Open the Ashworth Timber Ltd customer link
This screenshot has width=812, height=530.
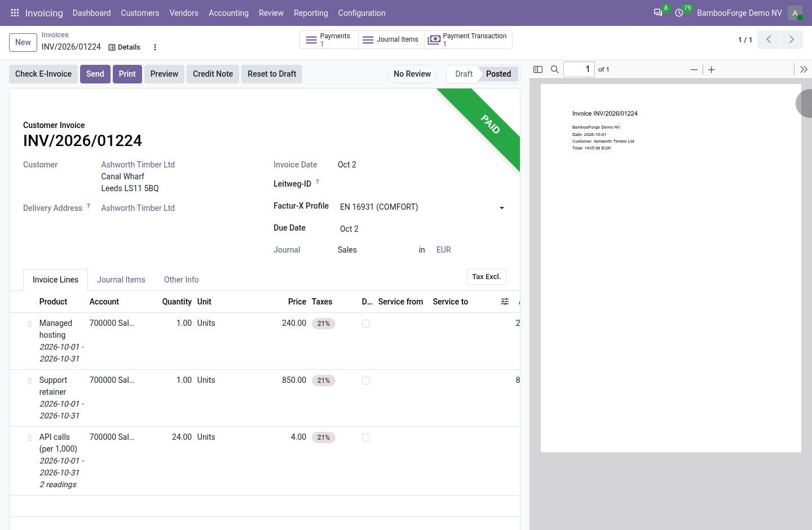point(138,165)
